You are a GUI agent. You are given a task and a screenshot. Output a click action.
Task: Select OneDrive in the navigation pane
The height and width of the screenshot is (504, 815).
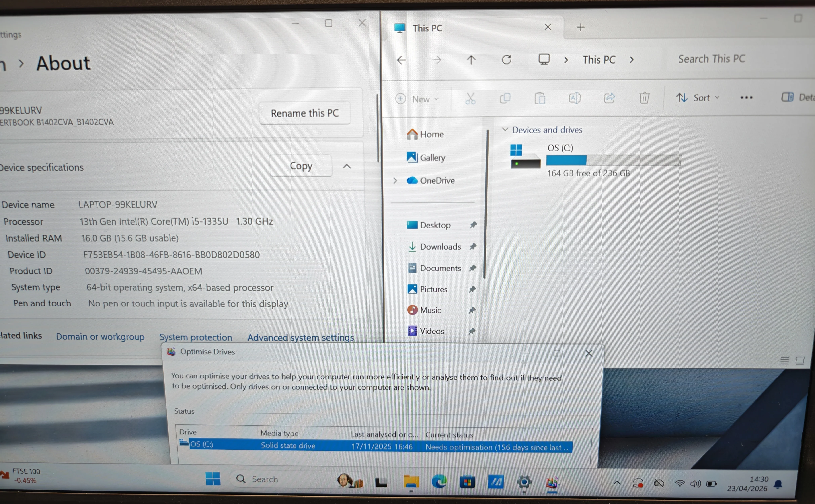pyautogui.click(x=431, y=181)
